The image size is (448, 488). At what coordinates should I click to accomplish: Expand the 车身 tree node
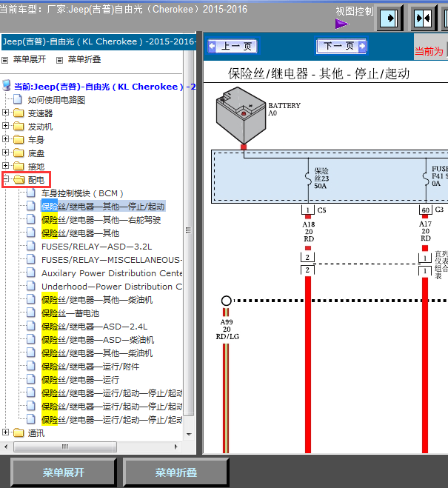(x=5, y=138)
